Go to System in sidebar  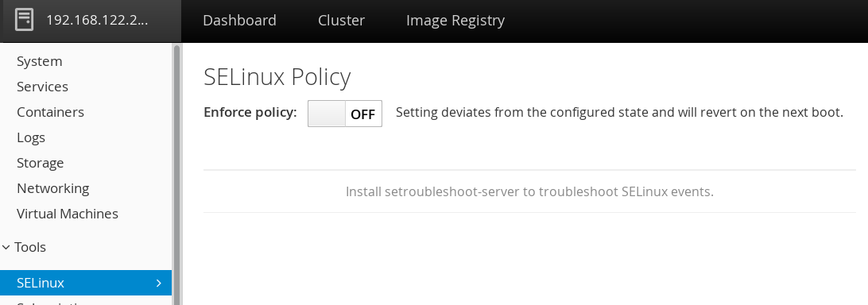pos(39,61)
